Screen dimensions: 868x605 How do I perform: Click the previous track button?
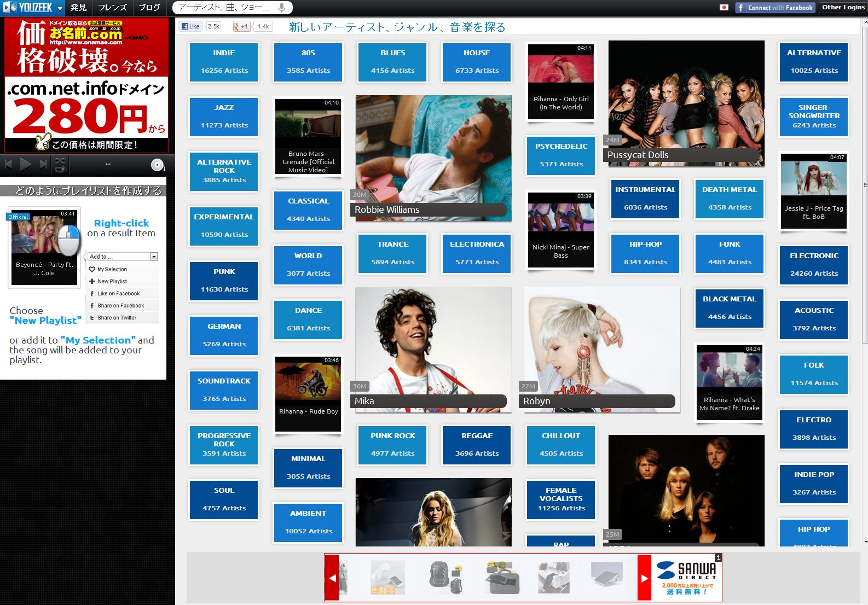(x=9, y=164)
